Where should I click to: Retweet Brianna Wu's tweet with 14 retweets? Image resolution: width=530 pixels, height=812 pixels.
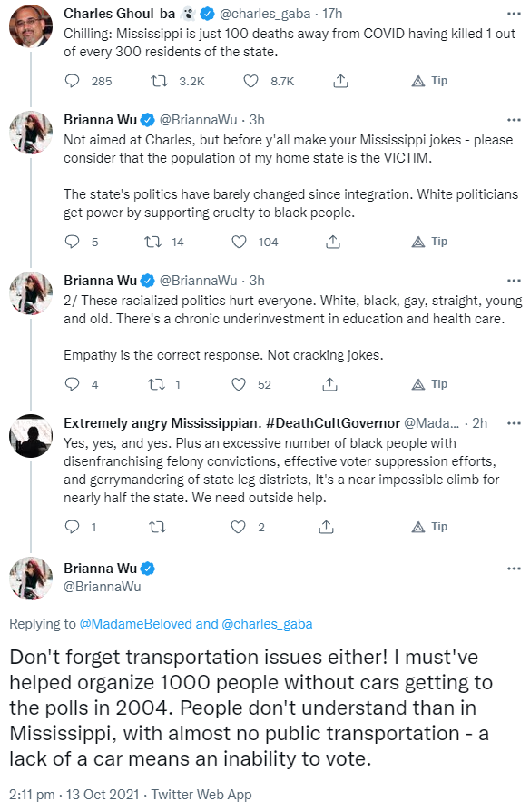(152, 242)
